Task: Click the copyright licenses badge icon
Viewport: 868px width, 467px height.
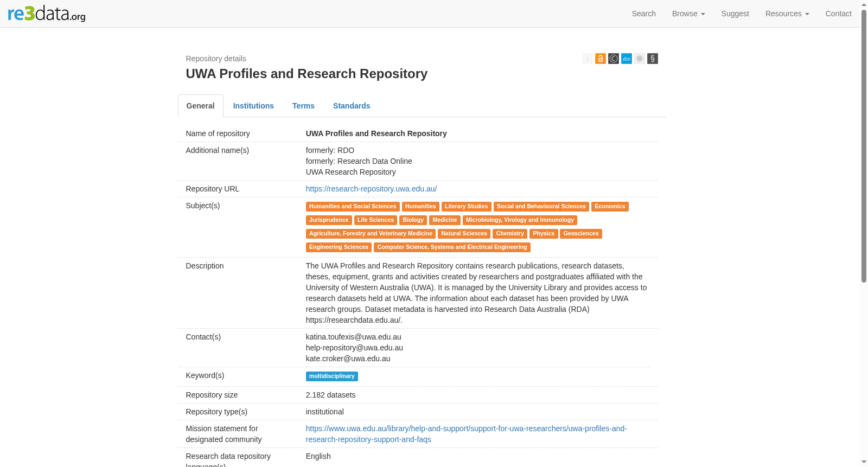Action: 614,59
